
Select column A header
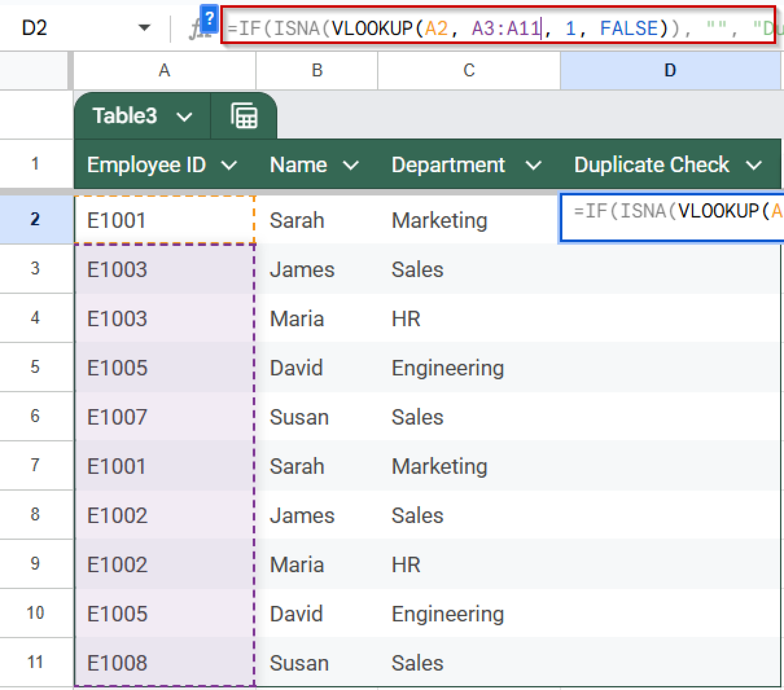point(164,70)
